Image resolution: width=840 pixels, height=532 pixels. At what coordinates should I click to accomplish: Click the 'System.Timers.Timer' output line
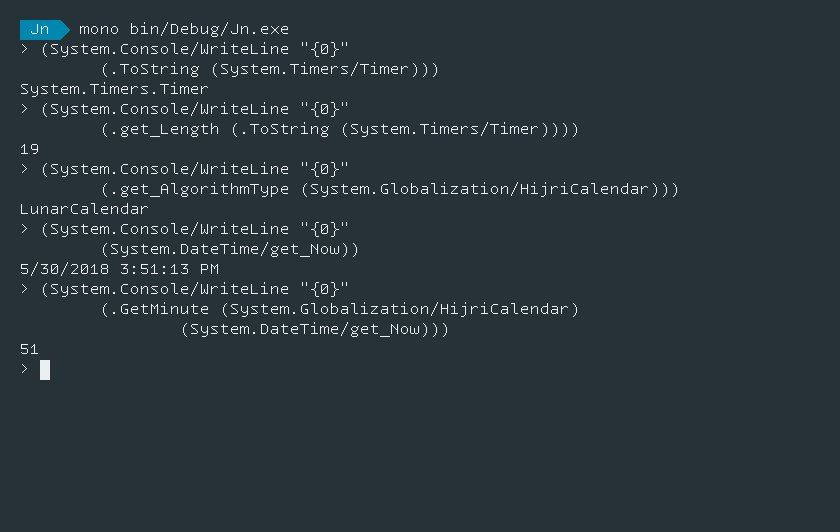(x=114, y=89)
